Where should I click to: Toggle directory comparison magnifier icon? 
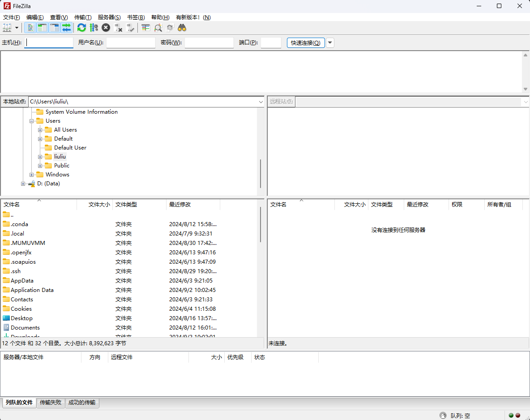(x=158, y=28)
